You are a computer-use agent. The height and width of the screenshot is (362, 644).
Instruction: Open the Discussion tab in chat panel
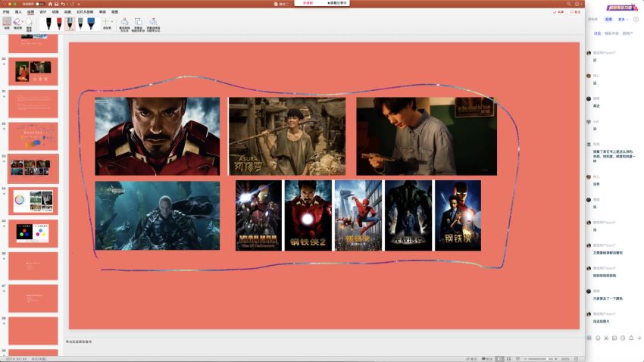[597, 33]
